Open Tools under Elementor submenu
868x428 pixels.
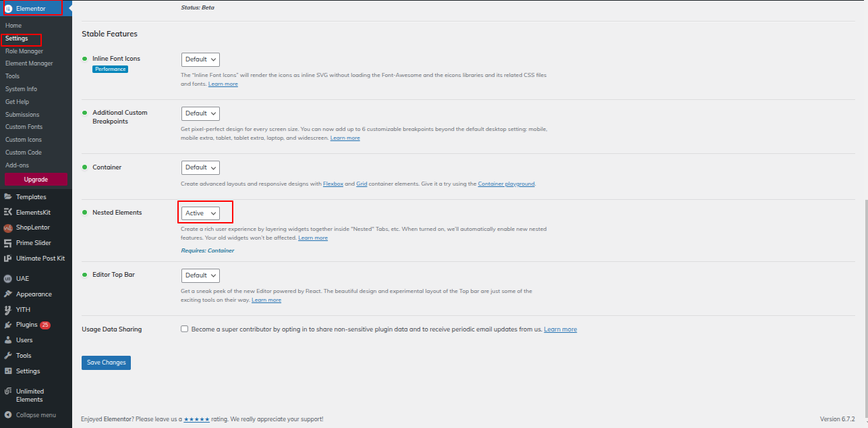coord(12,76)
